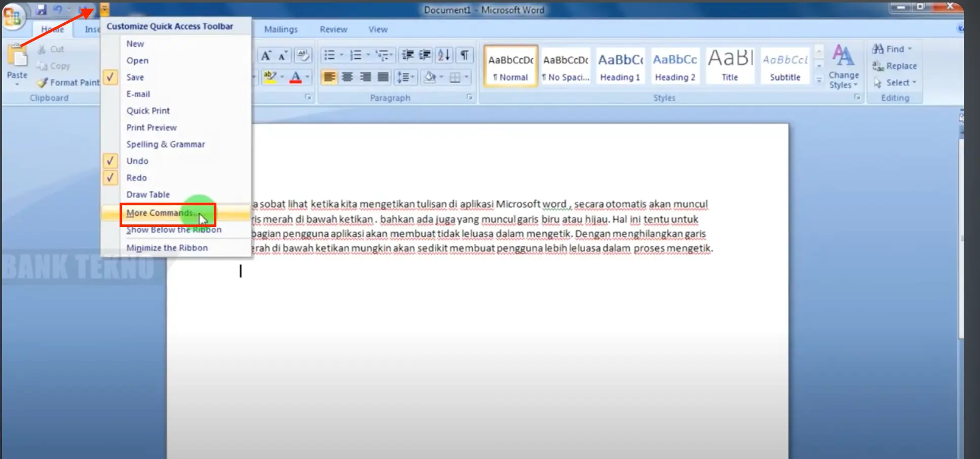980x459 pixels.
Task: Click the Shading paint bucket icon
Action: click(430, 77)
